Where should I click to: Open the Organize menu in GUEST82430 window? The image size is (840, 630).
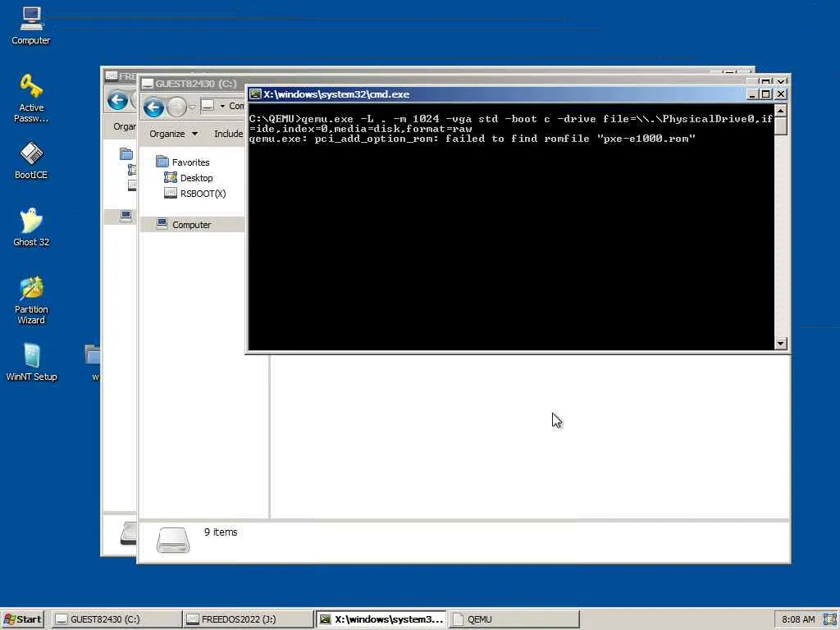[173, 134]
